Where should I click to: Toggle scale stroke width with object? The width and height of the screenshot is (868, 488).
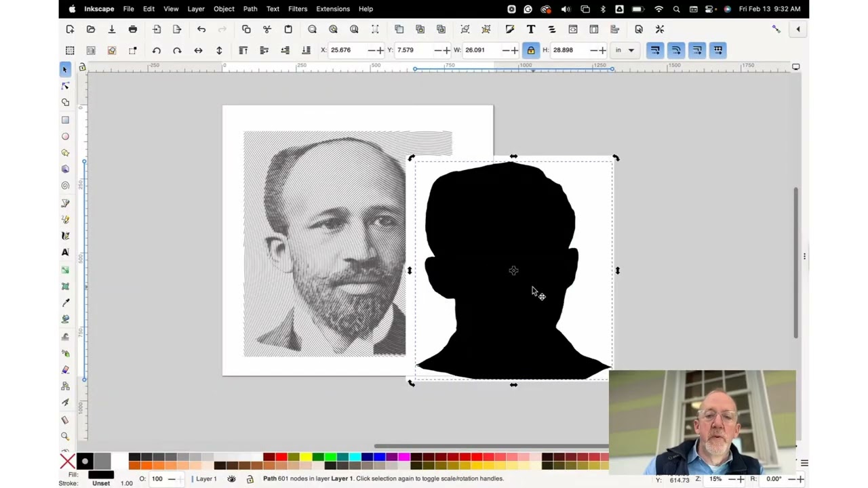655,50
